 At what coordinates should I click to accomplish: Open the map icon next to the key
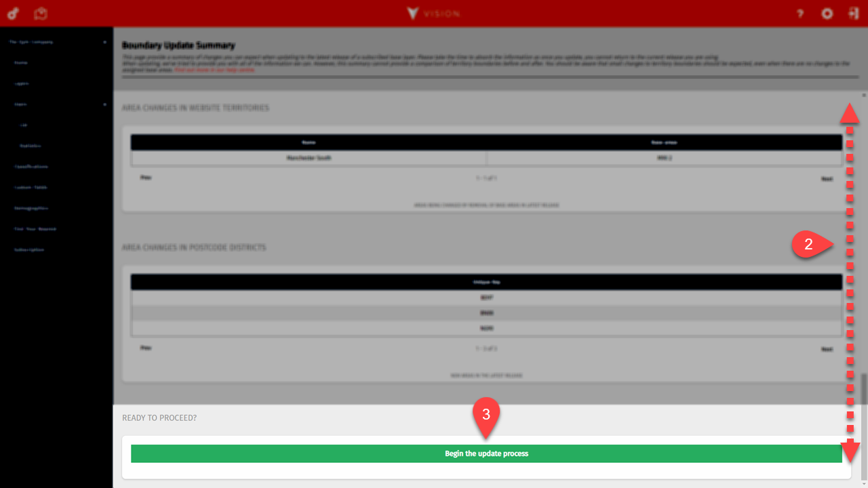tap(41, 14)
